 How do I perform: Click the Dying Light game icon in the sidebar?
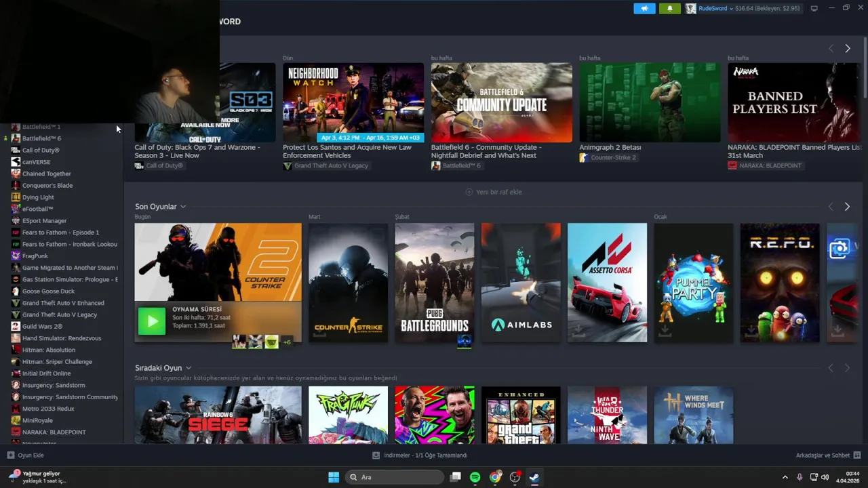(16, 197)
